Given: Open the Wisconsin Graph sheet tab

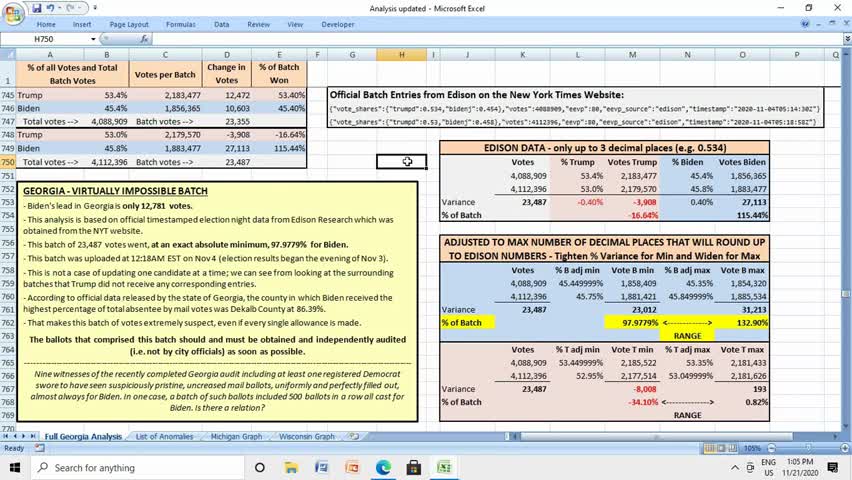Looking at the screenshot, I should click(x=306, y=437).
